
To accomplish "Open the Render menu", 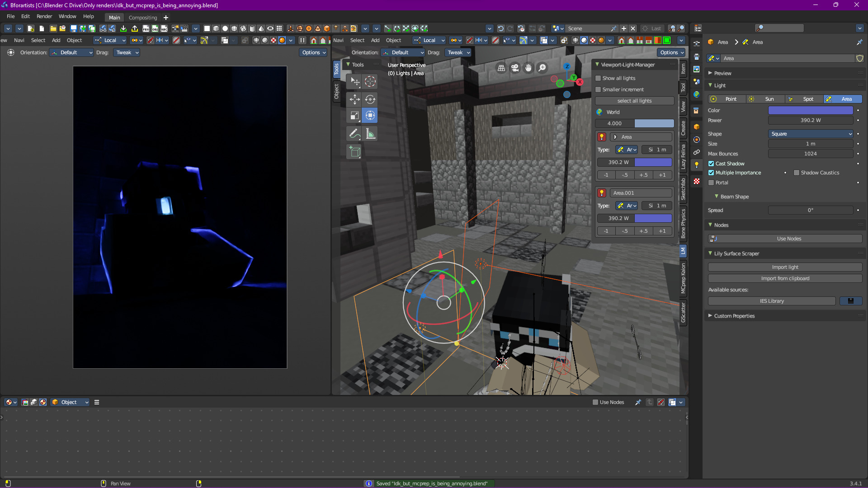I will (44, 16).
